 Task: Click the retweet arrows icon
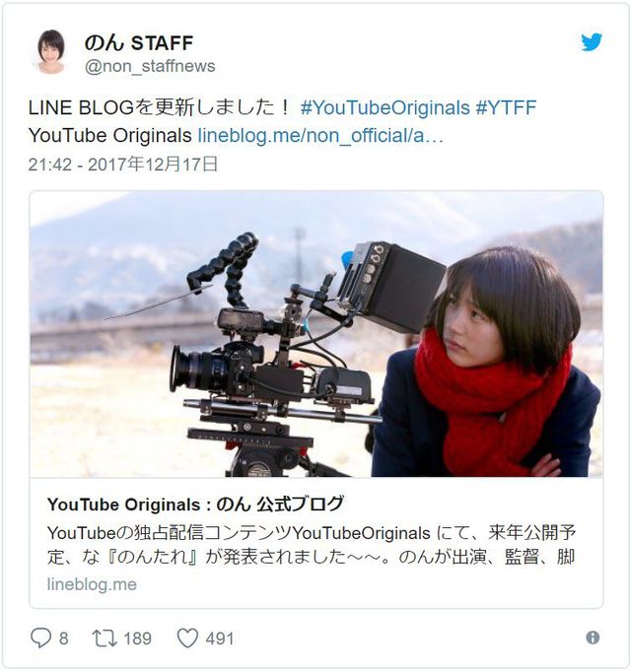click(x=105, y=638)
